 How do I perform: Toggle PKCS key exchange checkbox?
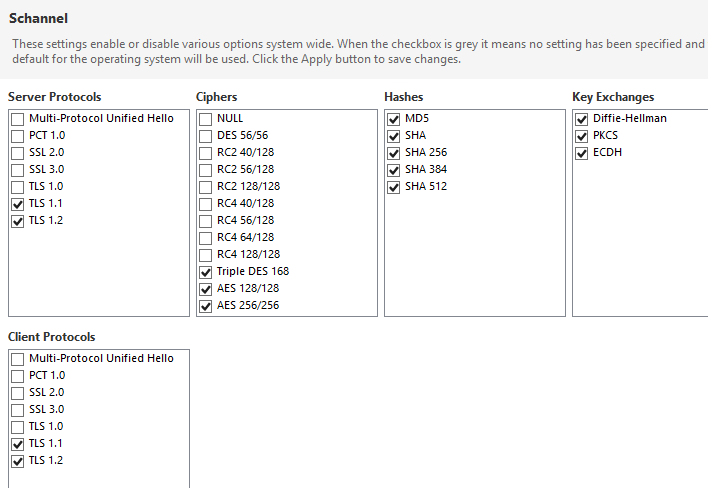[x=582, y=136]
